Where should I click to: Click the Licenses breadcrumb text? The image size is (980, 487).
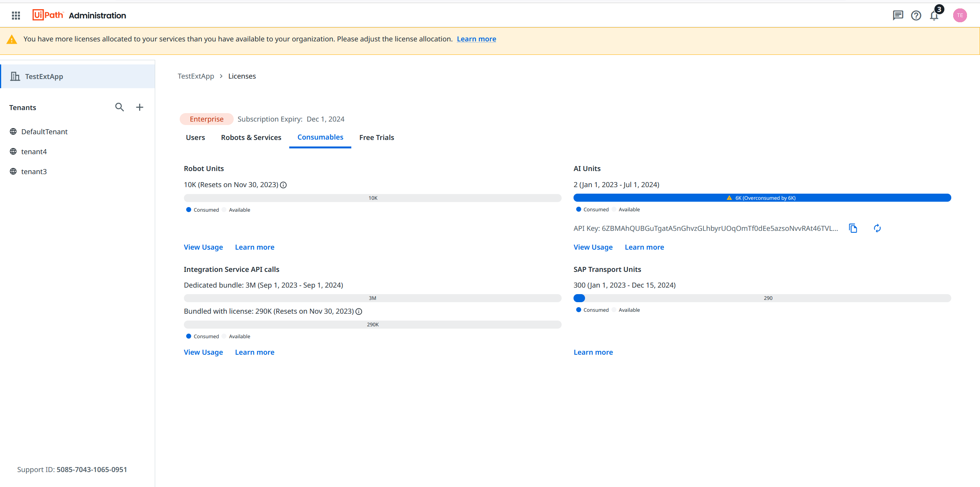click(242, 76)
